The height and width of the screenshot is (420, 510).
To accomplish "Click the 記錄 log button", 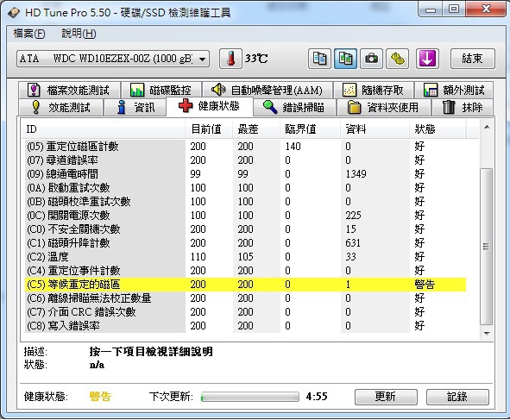I will tap(457, 397).
